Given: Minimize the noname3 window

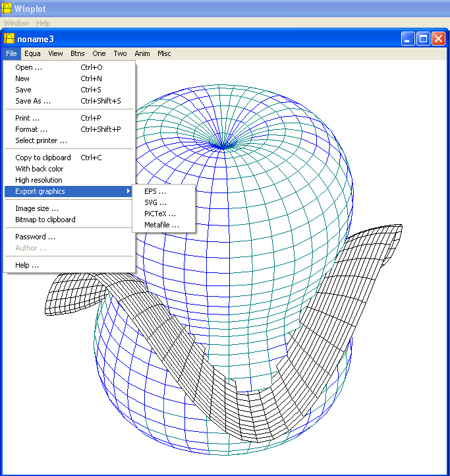Looking at the screenshot, I should (408, 39).
